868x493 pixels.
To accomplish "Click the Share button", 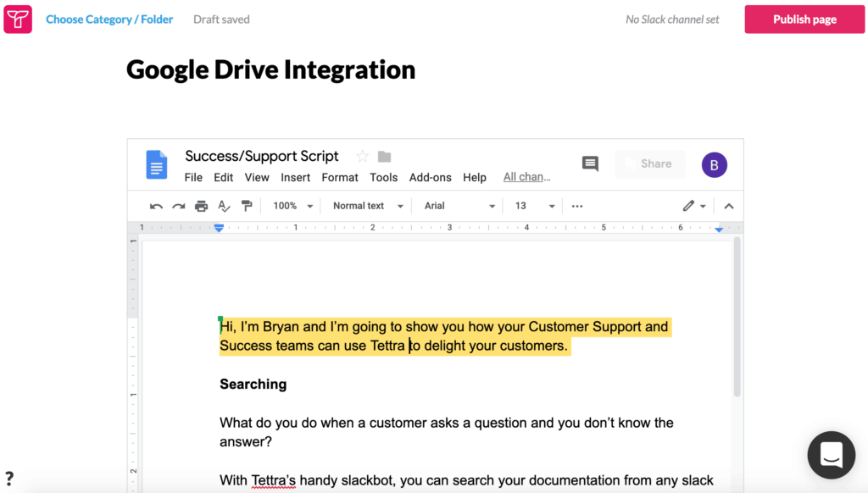I will (650, 163).
